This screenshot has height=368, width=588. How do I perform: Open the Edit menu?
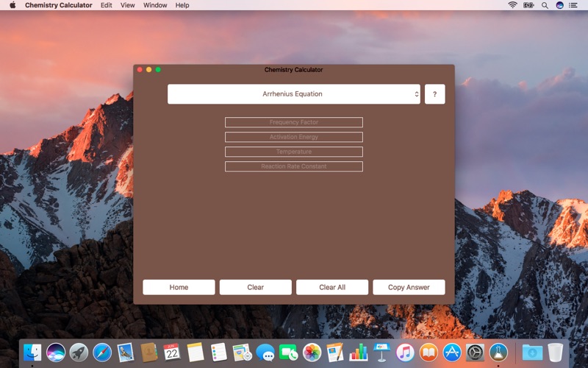pyautogui.click(x=107, y=5)
